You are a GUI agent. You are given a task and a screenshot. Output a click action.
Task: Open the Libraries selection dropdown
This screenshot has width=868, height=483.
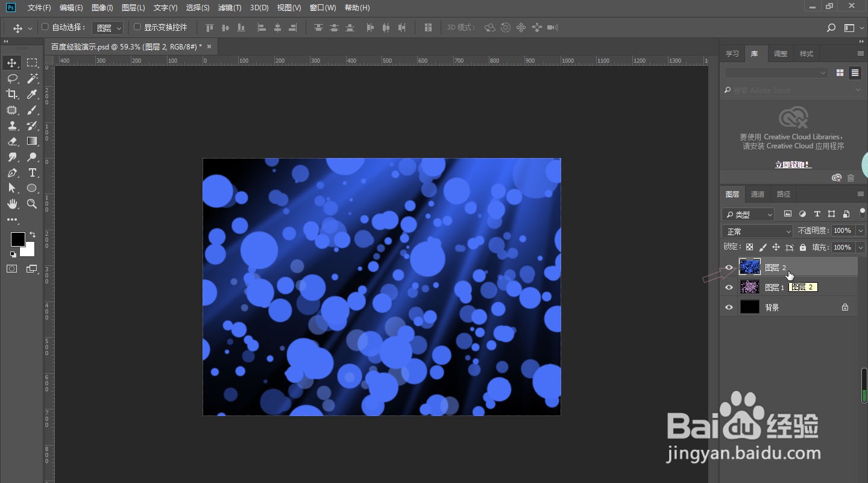point(776,72)
